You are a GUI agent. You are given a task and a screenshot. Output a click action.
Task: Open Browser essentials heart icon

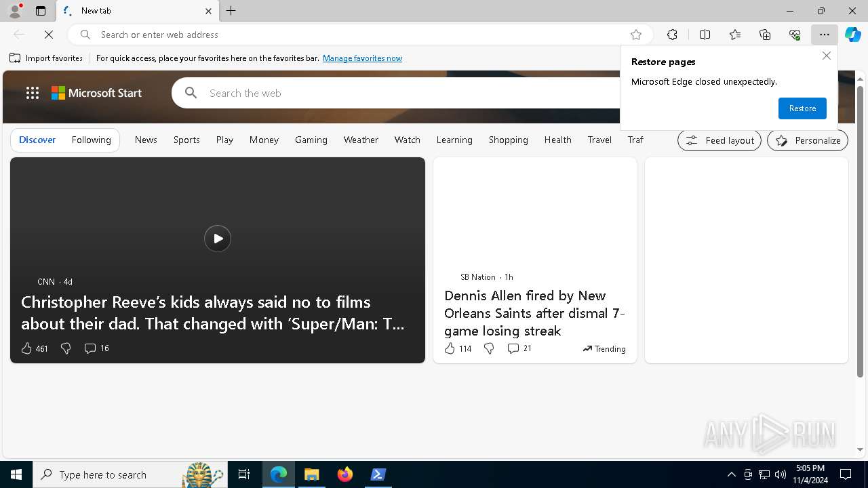795,35
